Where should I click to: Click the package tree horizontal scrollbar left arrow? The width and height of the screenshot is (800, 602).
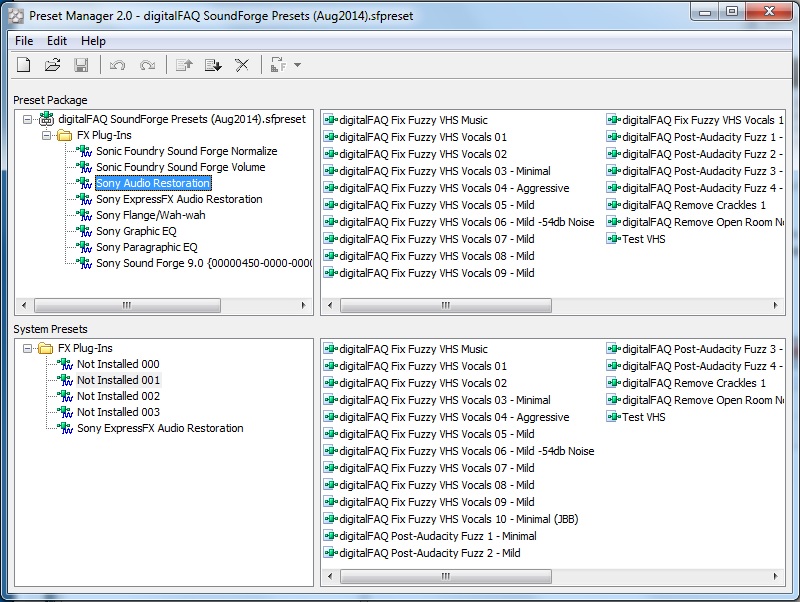24,306
